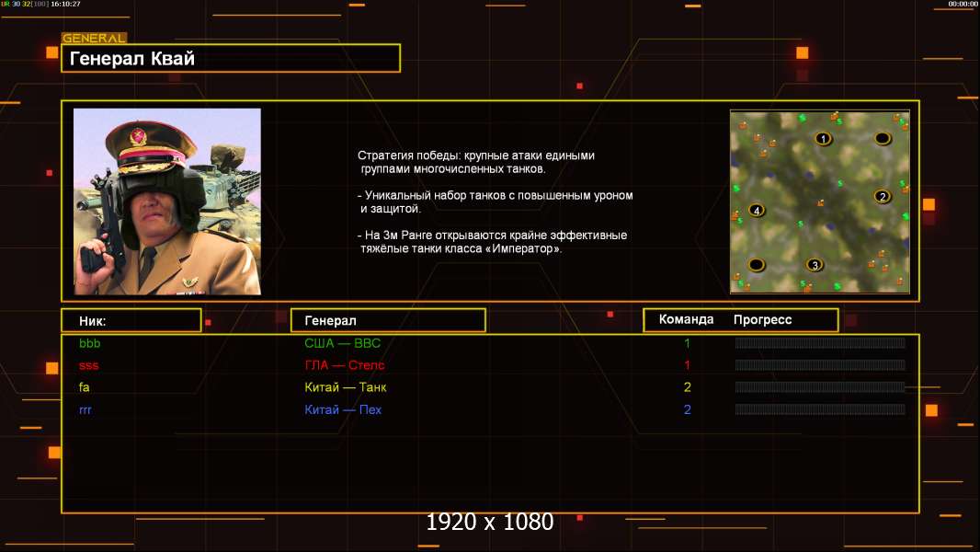The image size is (980, 552).
Task: Click the empty start slot in the minimap's bottom-left corner
Action: pos(757,264)
